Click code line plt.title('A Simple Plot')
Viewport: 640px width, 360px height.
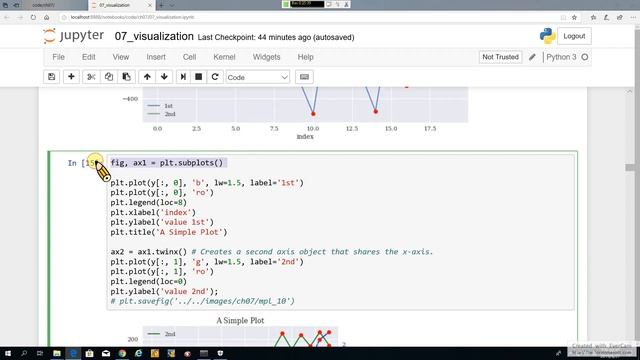169,232
